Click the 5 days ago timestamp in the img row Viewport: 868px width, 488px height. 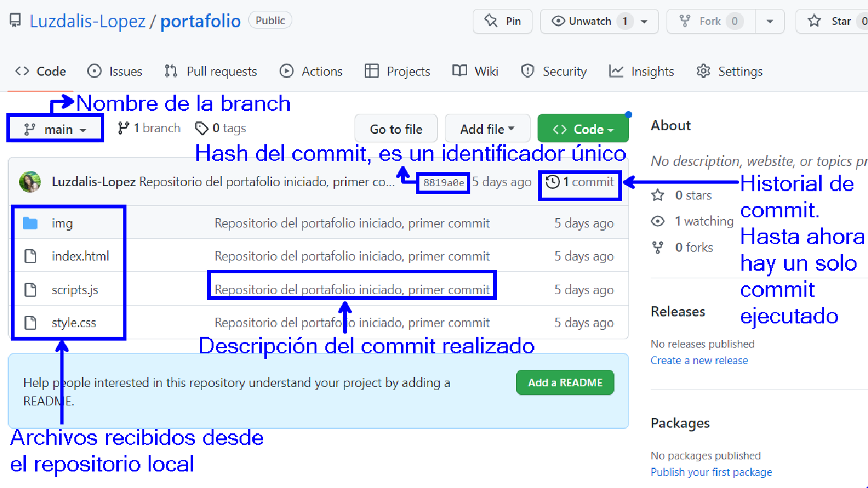(584, 223)
